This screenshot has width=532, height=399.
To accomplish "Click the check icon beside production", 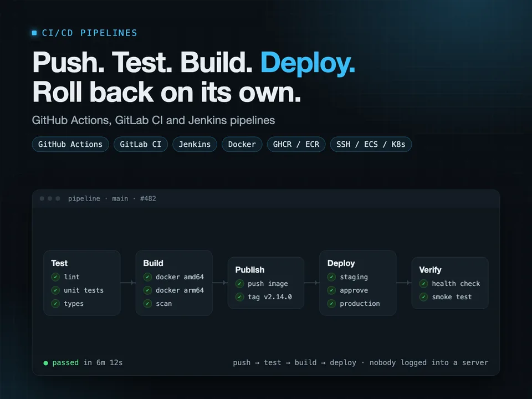I will (331, 303).
